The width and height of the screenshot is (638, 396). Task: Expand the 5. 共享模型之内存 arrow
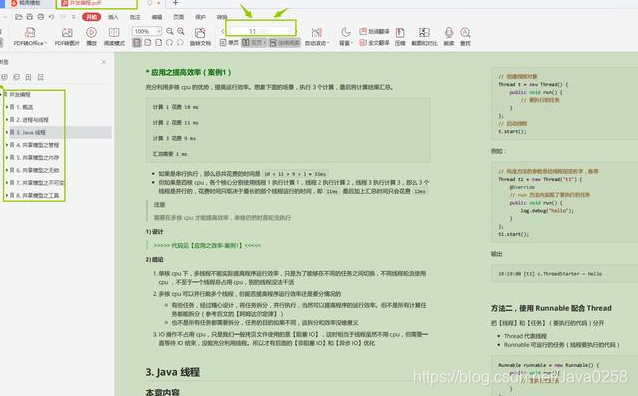(7, 158)
